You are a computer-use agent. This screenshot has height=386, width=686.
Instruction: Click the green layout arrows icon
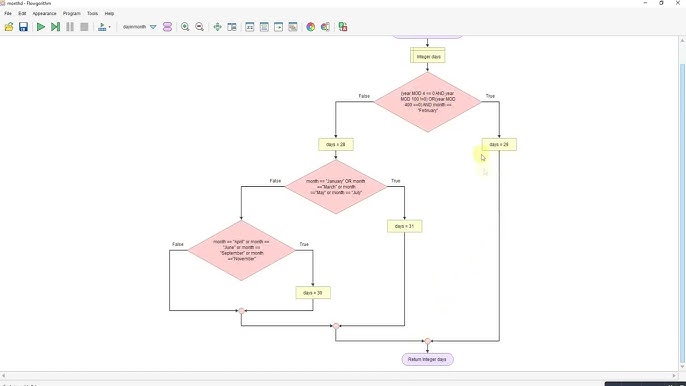pyautogui.click(x=217, y=27)
